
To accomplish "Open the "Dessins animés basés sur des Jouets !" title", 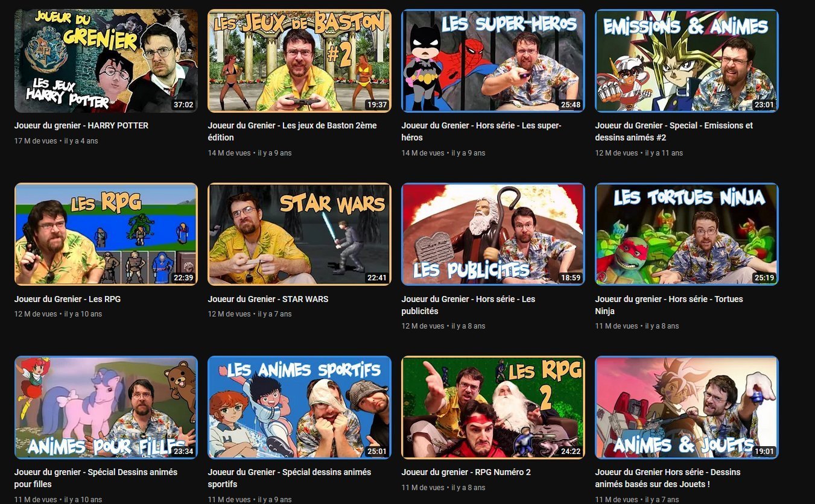I will [668, 478].
